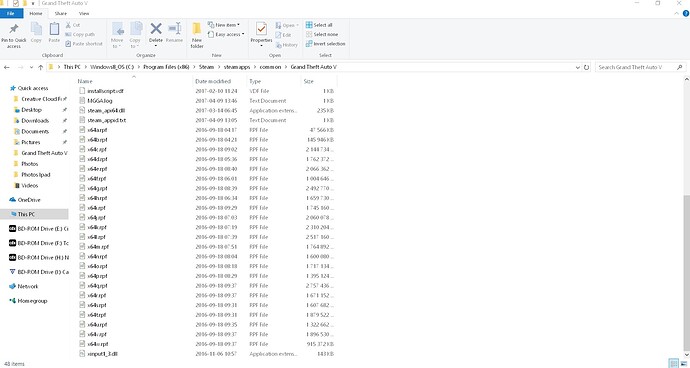
Task: Switch to large icons view in status bar
Action: coord(683,364)
